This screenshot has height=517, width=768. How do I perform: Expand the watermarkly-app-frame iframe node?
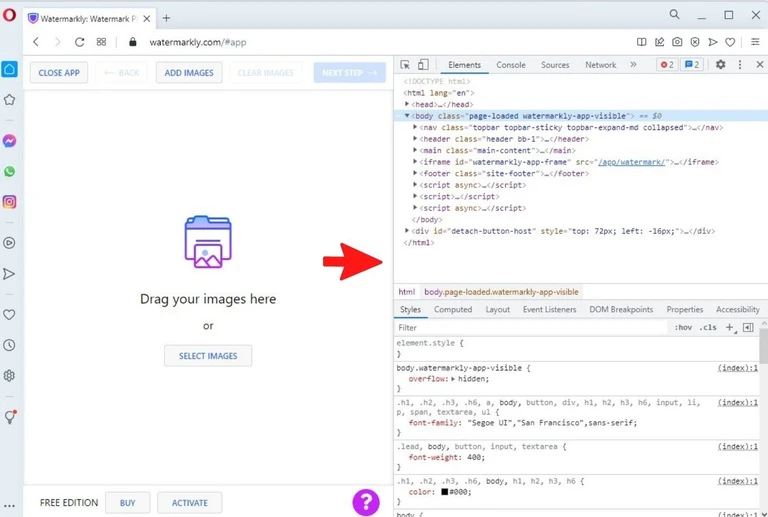(415, 162)
